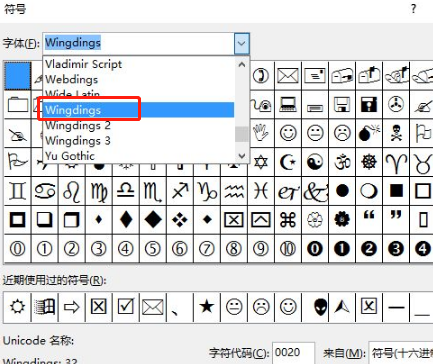Select the Aries zodiac symbol

pos(396,162)
